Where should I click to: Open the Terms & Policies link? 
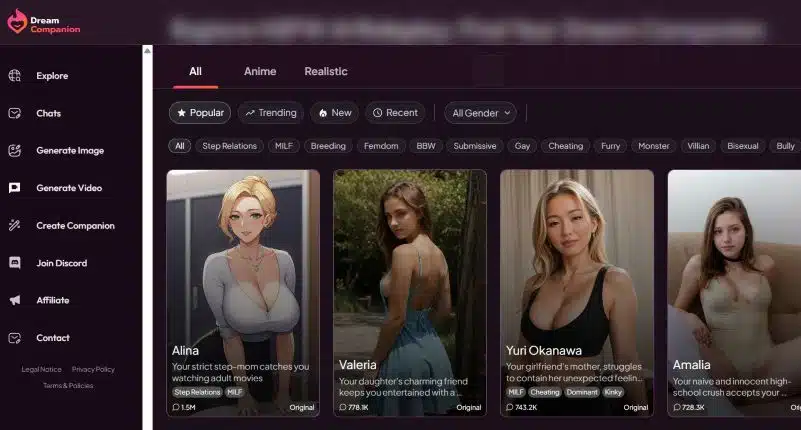(x=68, y=385)
